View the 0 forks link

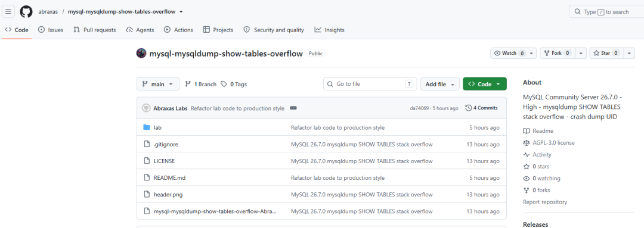coord(537,190)
